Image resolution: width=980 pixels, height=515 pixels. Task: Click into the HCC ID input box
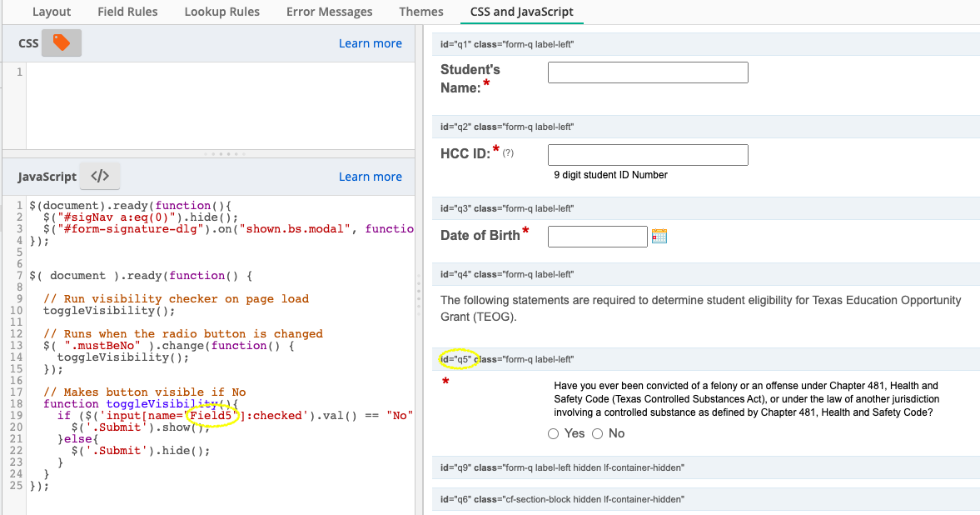[648, 155]
